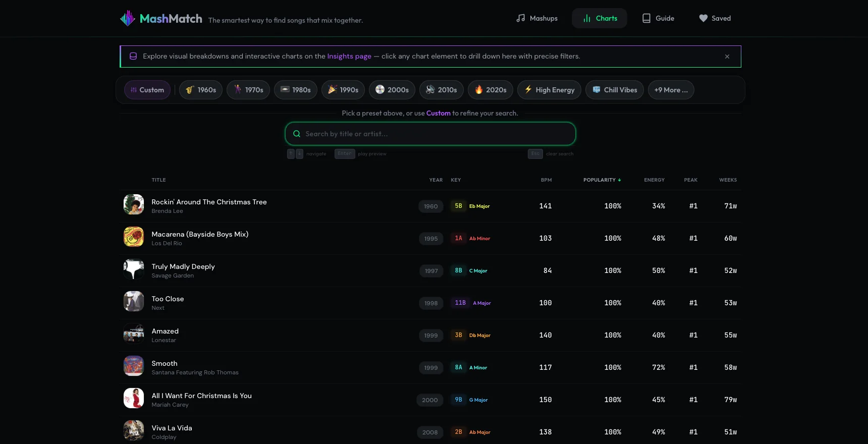
Task: Select the Chill Vibes preset
Action: pos(615,90)
